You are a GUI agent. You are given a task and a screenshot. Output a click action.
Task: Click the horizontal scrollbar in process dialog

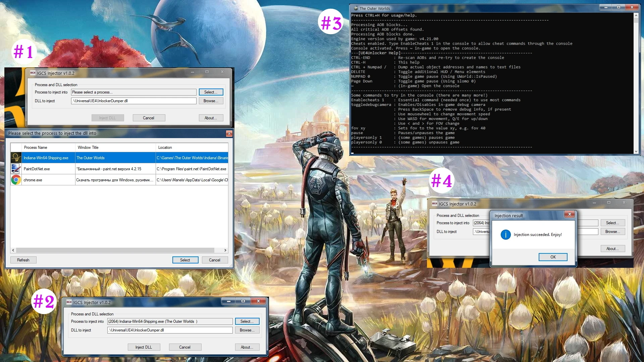click(117, 250)
